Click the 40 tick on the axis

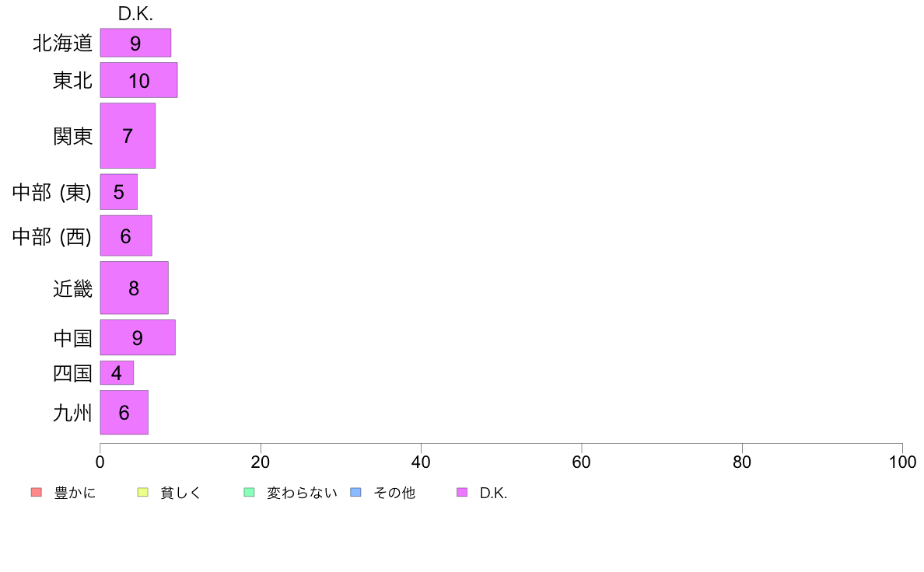pos(421,462)
